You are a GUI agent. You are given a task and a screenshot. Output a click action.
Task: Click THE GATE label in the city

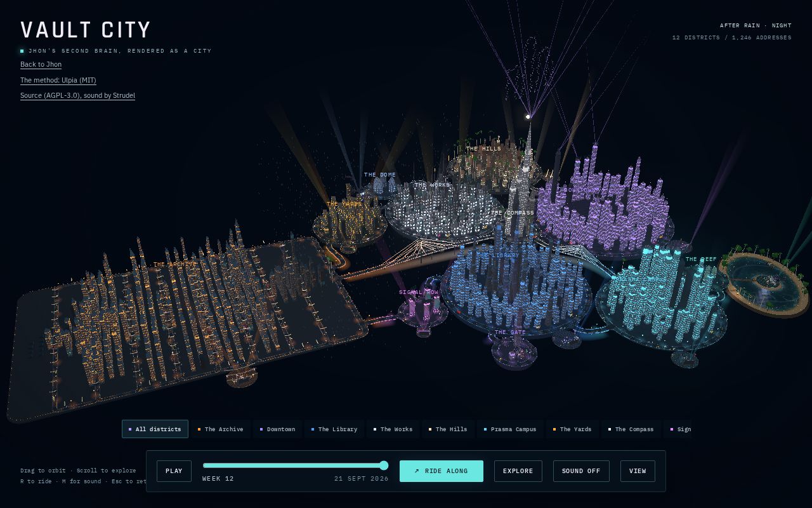(510, 332)
